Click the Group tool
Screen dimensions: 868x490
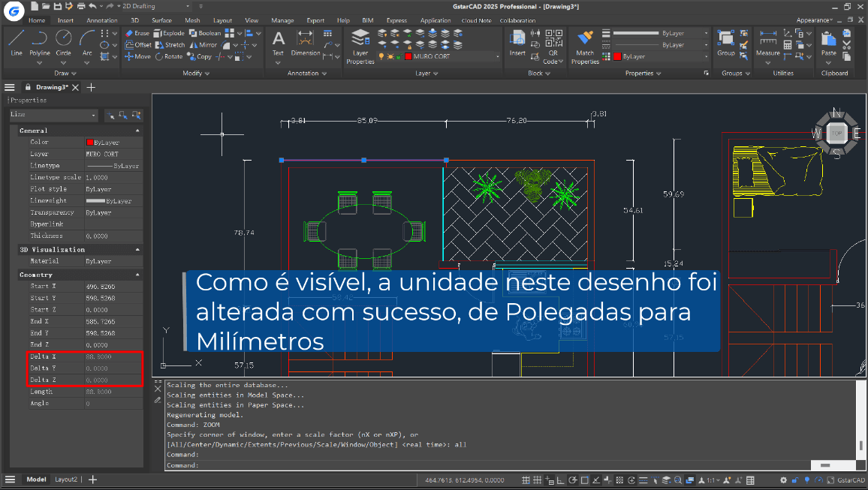click(x=726, y=43)
